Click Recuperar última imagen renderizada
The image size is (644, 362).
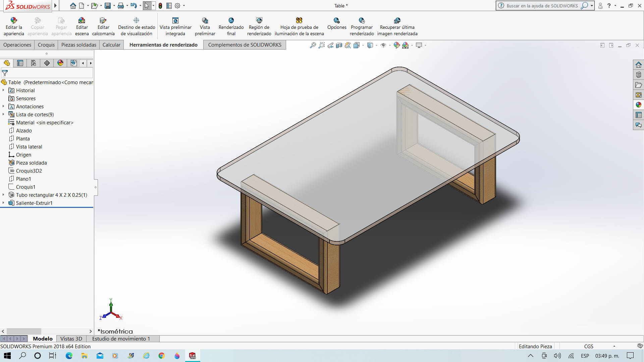pos(397,27)
